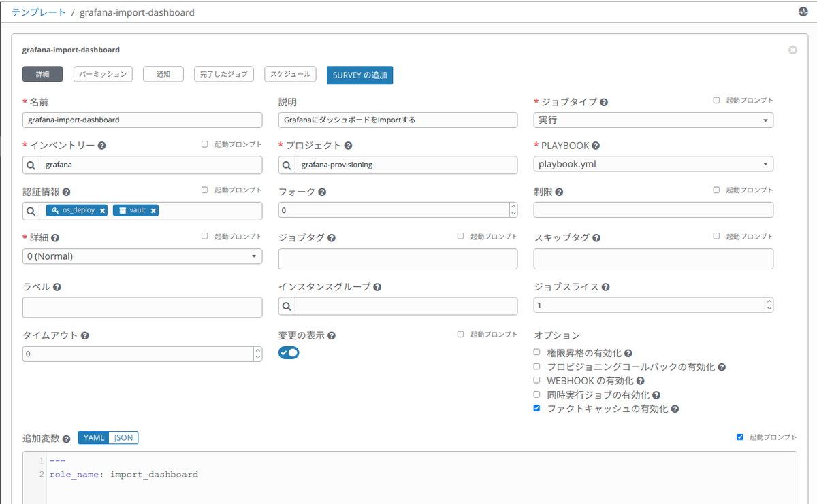Close the grafana-import-dashboard panel
This screenshot has width=817, height=504.
[x=792, y=50]
